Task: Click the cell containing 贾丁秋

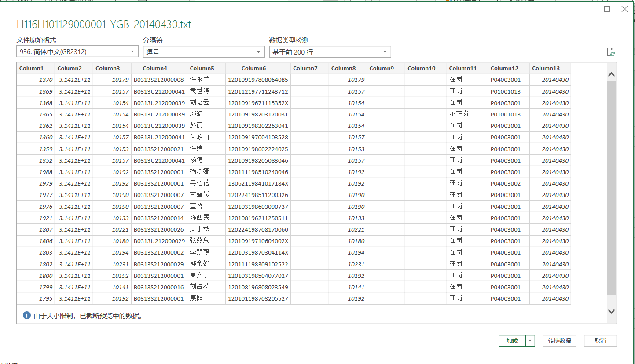Action: tap(206, 229)
